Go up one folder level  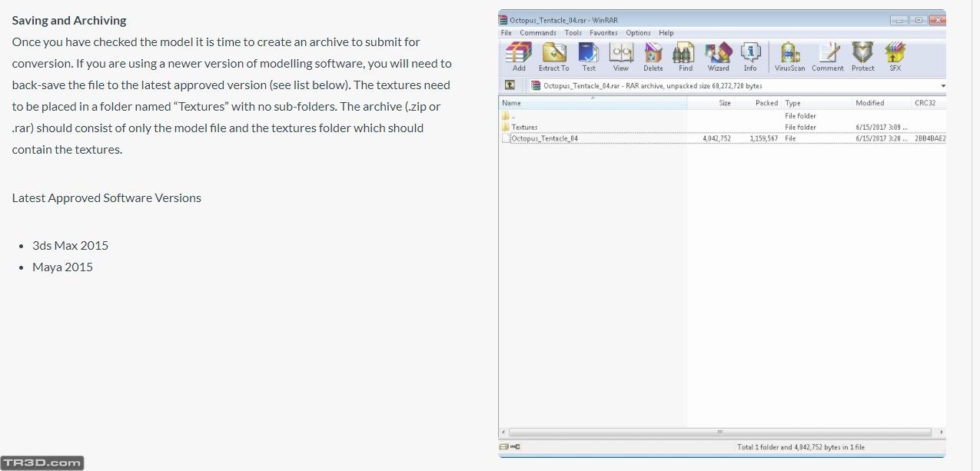(x=510, y=85)
